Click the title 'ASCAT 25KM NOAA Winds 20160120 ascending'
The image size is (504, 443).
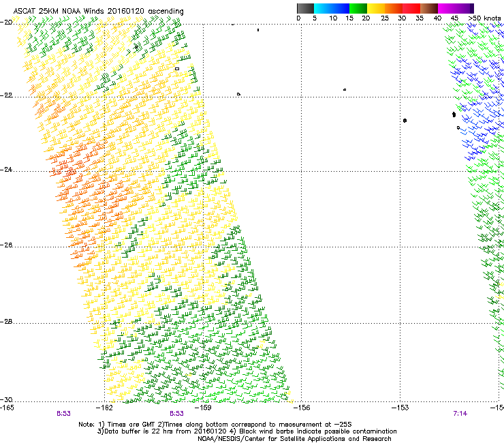tap(98, 12)
